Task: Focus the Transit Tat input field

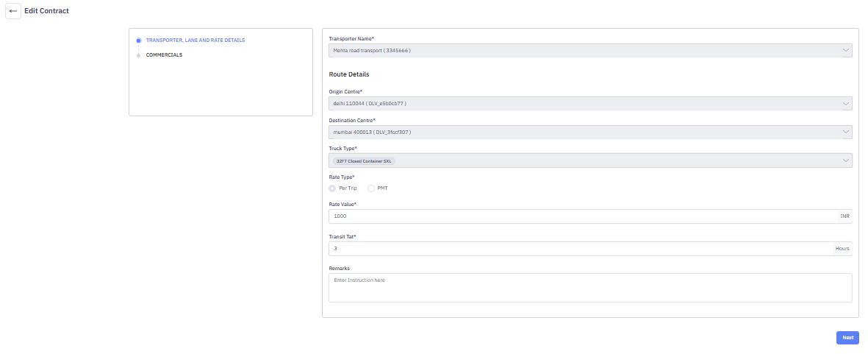Action: coord(581,249)
